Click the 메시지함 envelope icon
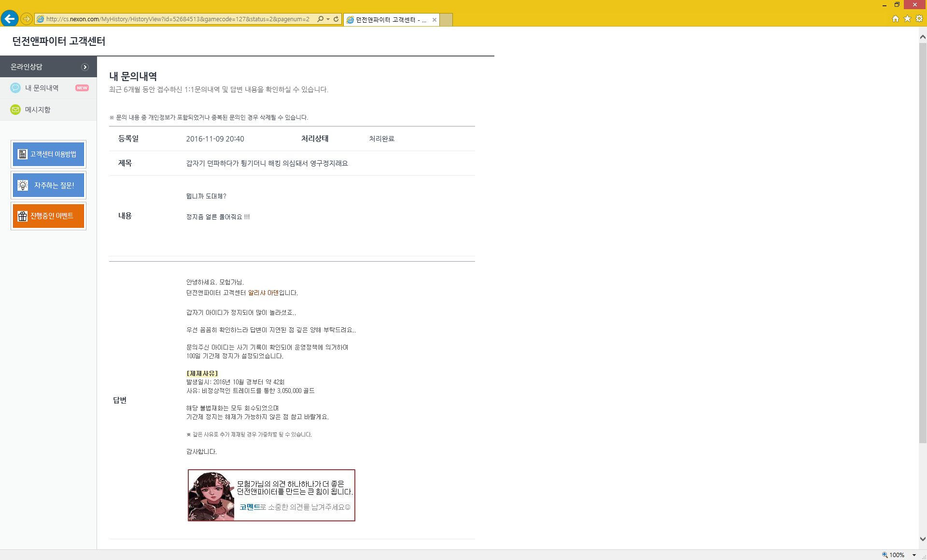The width and height of the screenshot is (927, 560). pos(15,110)
